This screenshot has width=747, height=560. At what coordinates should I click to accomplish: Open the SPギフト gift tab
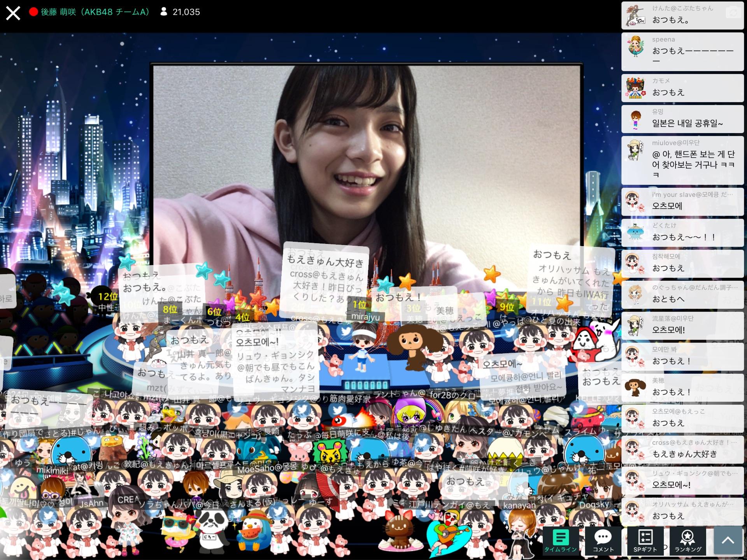(x=645, y=541)
